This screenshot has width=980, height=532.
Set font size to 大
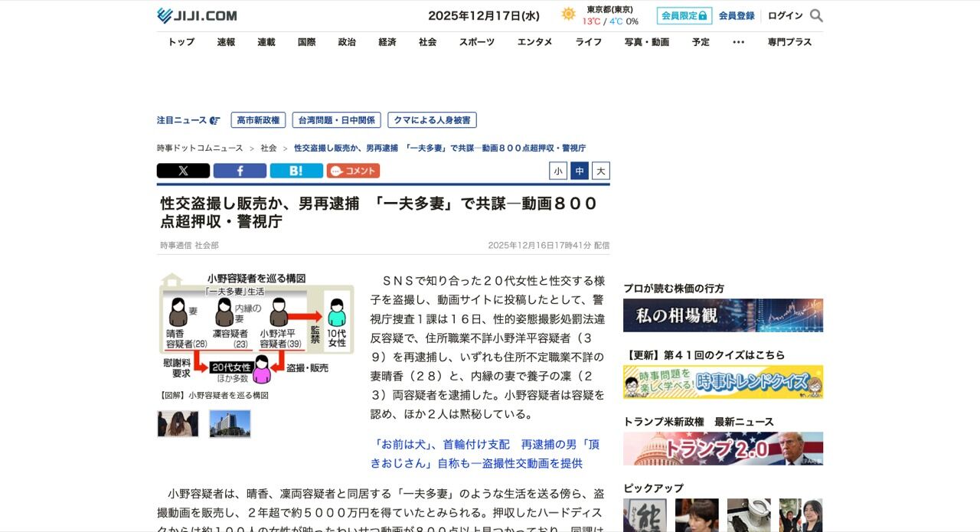click(x=601, y=171)
